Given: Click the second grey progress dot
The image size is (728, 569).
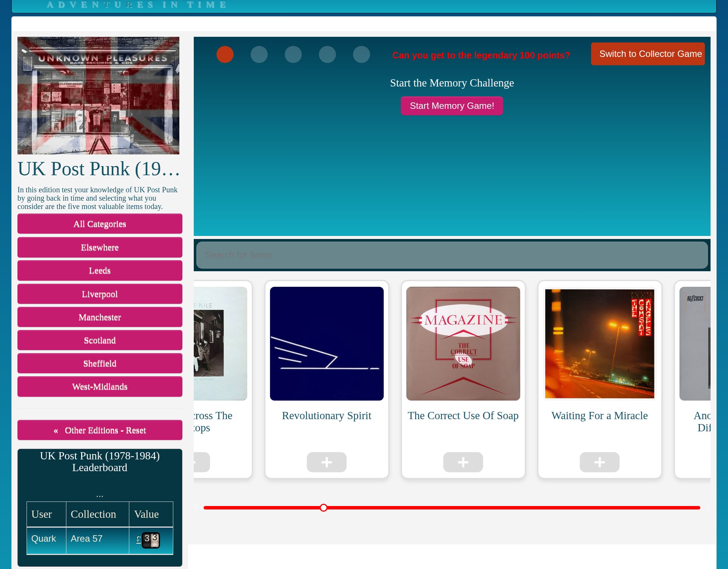Looking at the screenshot, I should coord(259,54).
